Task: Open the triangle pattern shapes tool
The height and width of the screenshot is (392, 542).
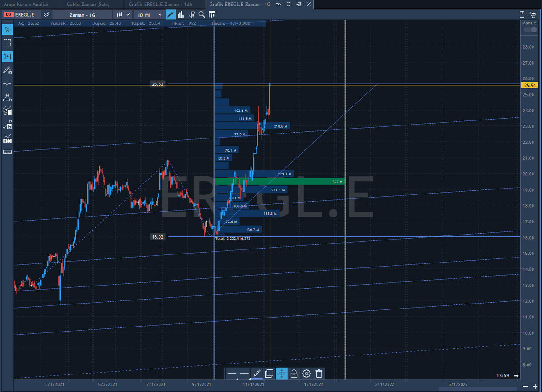Action: 7,97
